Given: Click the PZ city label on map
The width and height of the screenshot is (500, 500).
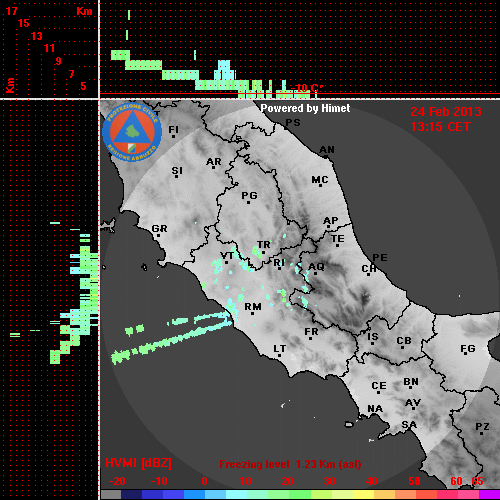Looking at the screenshot, I should [482, 427].
